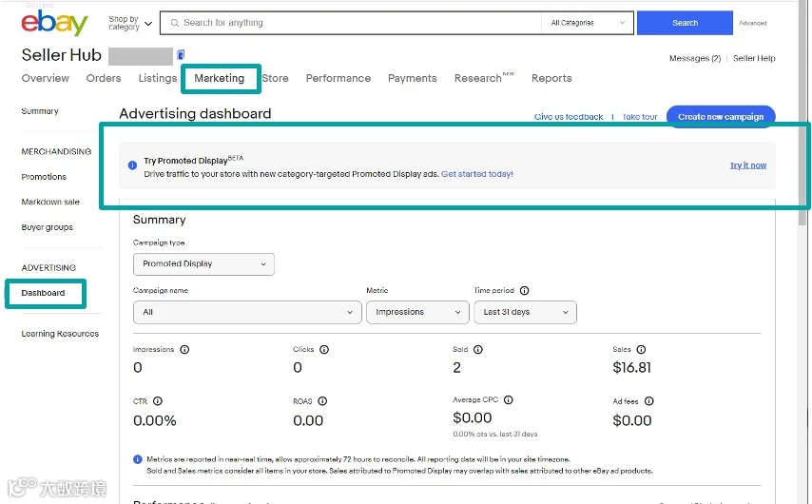
Task: Click the Average CPC info icon
Action: tap(509, 400)
